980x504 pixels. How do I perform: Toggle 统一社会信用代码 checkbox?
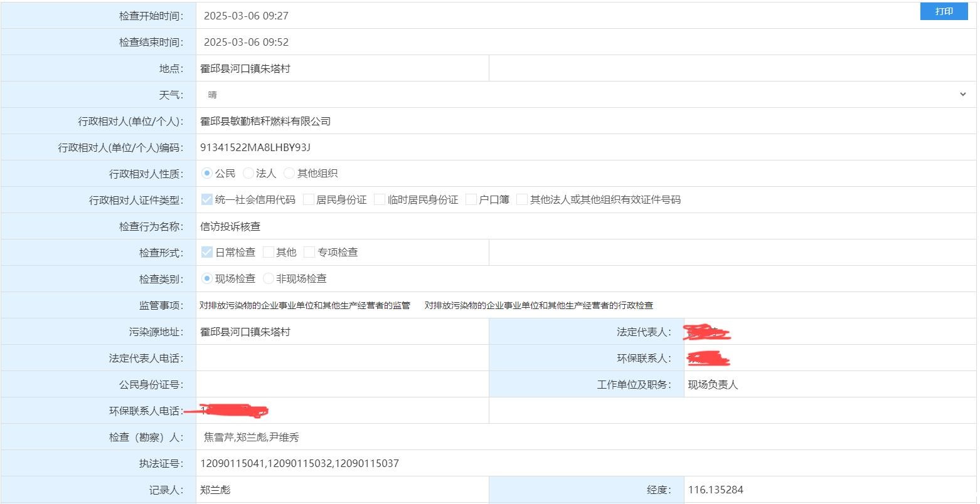pyautogui.click(x=206, y=200)
